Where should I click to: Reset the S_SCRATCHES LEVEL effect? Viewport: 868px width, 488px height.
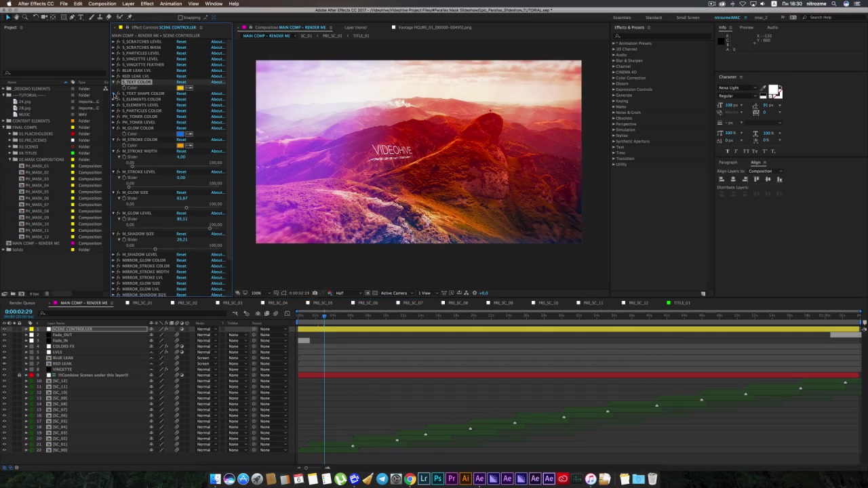(x=181, y=42)
